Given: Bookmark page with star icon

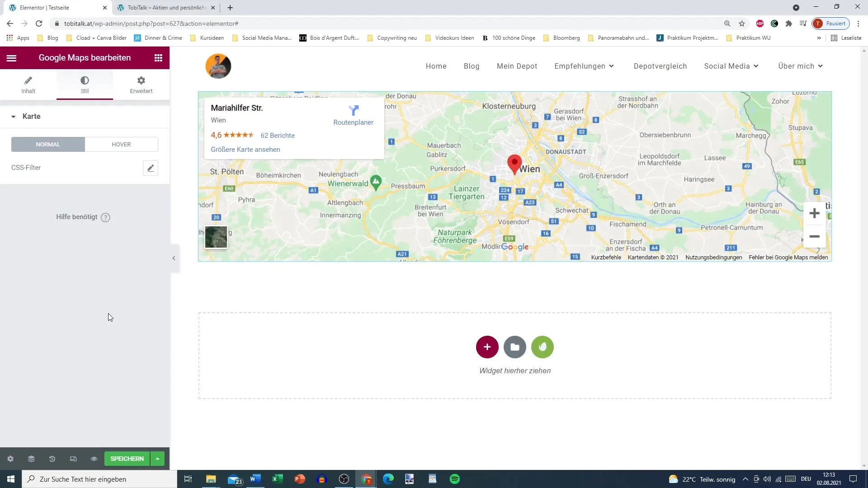Looking at the screenshot, I should [x=742, y=23].
